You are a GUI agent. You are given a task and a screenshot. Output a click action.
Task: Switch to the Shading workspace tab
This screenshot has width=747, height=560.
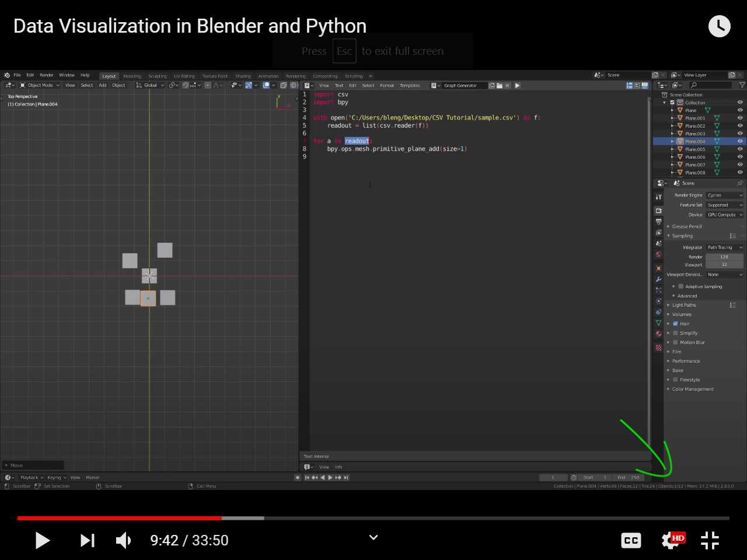pos(243,76)
